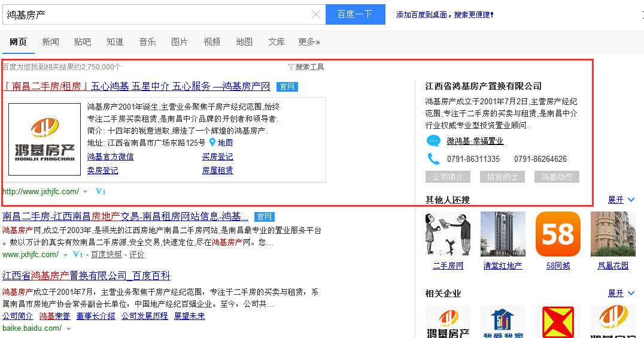Open the 房屋租赁 link
This screenshot has height=338, width=644.
click(218, 170)
